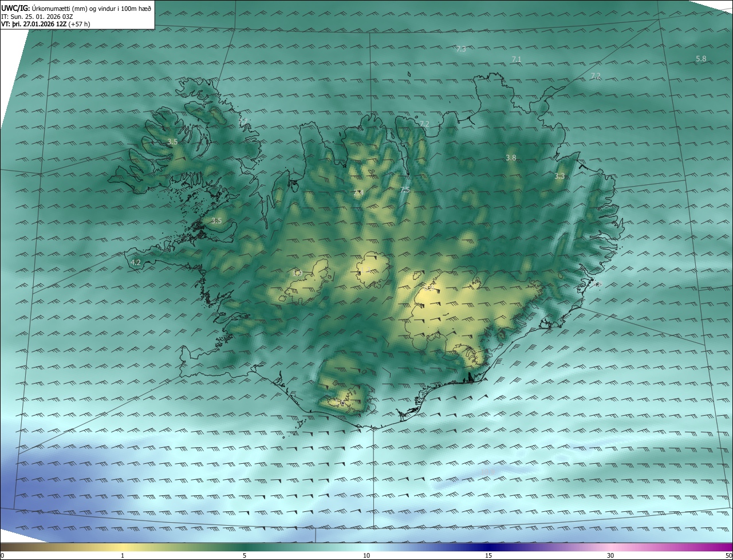733x560 pixels.
Task: Click the 3.8 value label on map
Action: (x=511, y=157)
